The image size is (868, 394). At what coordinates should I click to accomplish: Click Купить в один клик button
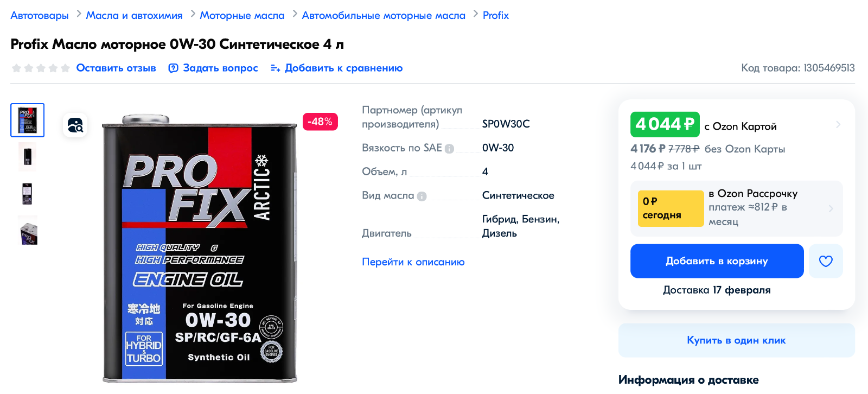point(736,340)
